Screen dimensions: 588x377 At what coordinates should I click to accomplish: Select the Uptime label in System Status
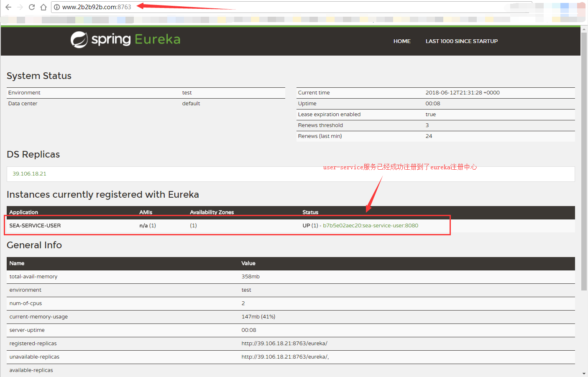[x=307, y=104]
